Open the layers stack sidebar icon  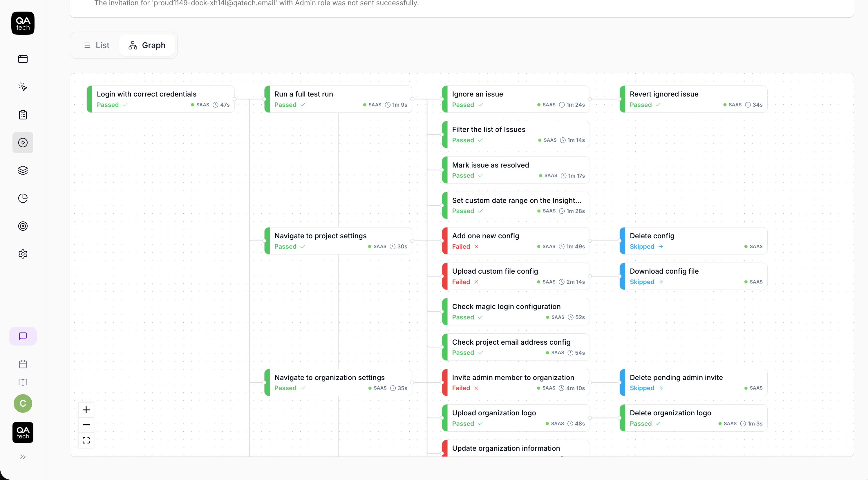tap(23, 170)
